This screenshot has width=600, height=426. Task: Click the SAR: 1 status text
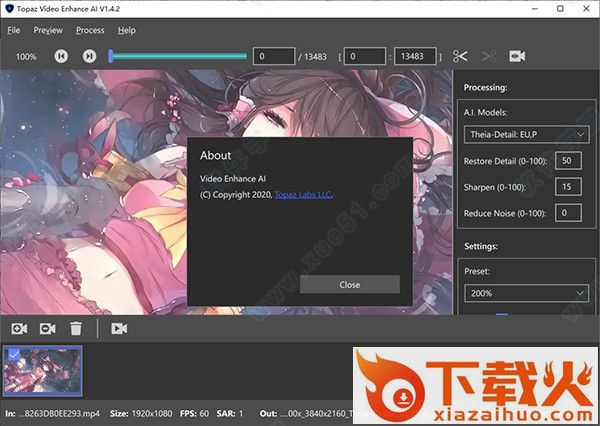(x=230, y=414)
